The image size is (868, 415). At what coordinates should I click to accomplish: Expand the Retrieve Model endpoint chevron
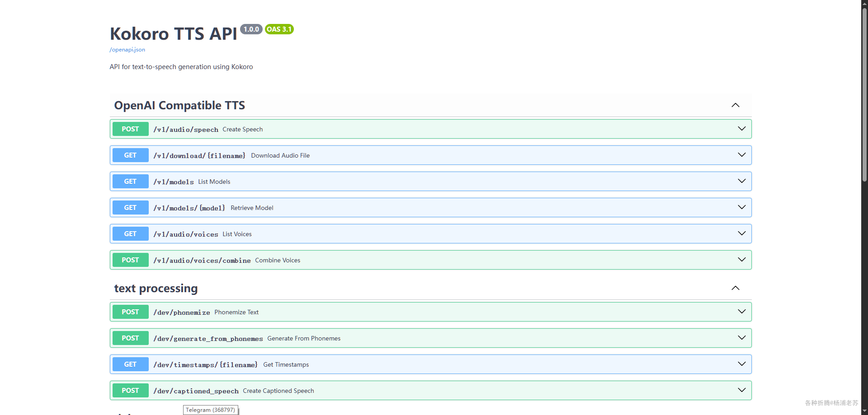[742, 207]
